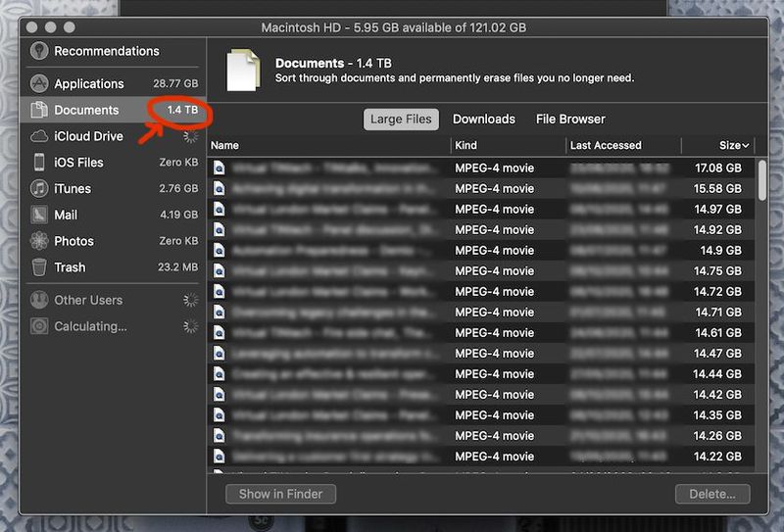Click the iOS Files phone icon
This screenshot has width=784, height=532.
click(x=39, y=162)
